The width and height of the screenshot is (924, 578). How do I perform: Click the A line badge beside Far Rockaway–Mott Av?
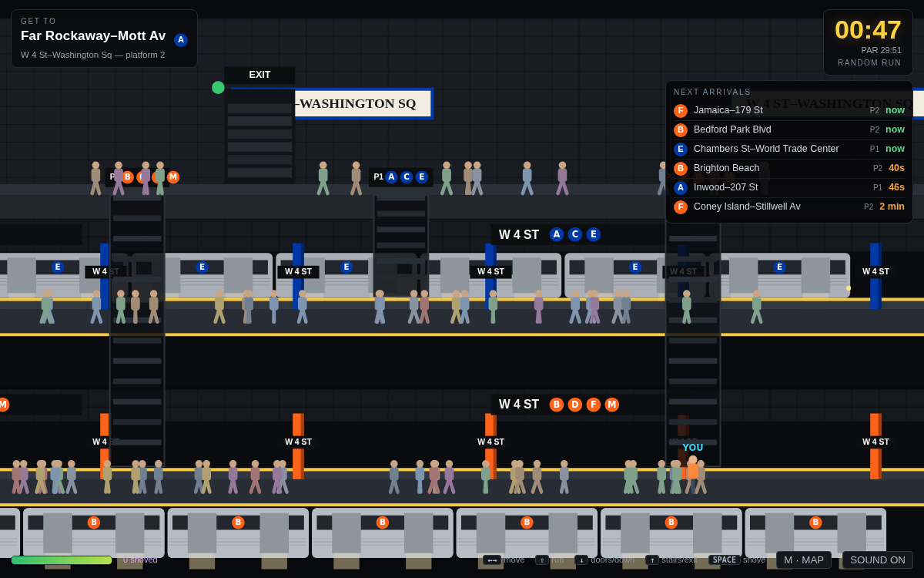[x=181, y=40]
